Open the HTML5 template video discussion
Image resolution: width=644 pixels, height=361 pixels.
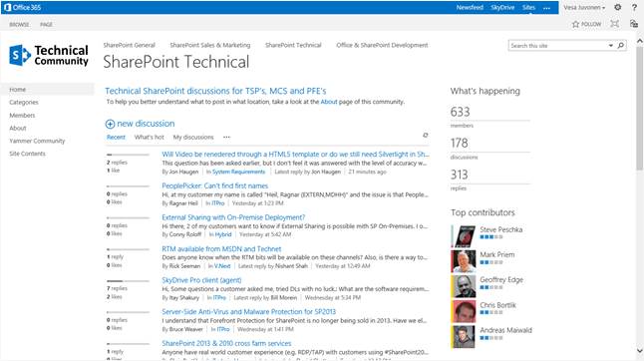[295, 155]
